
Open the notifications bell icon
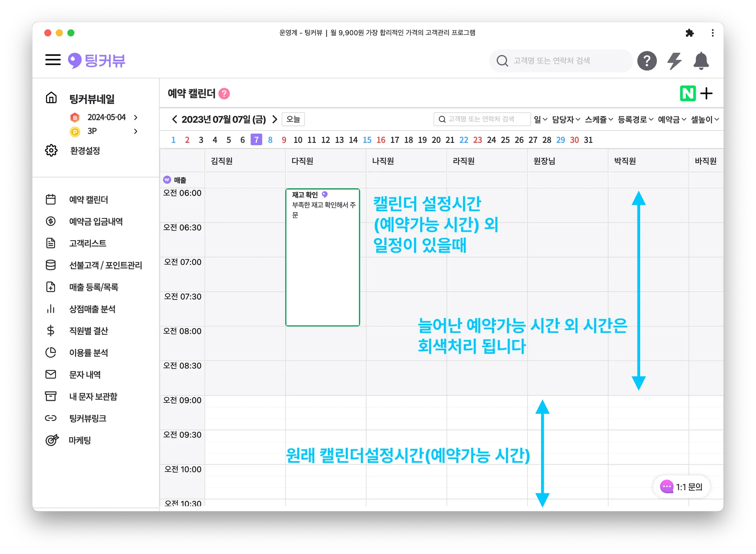click(x=701, y=61)
